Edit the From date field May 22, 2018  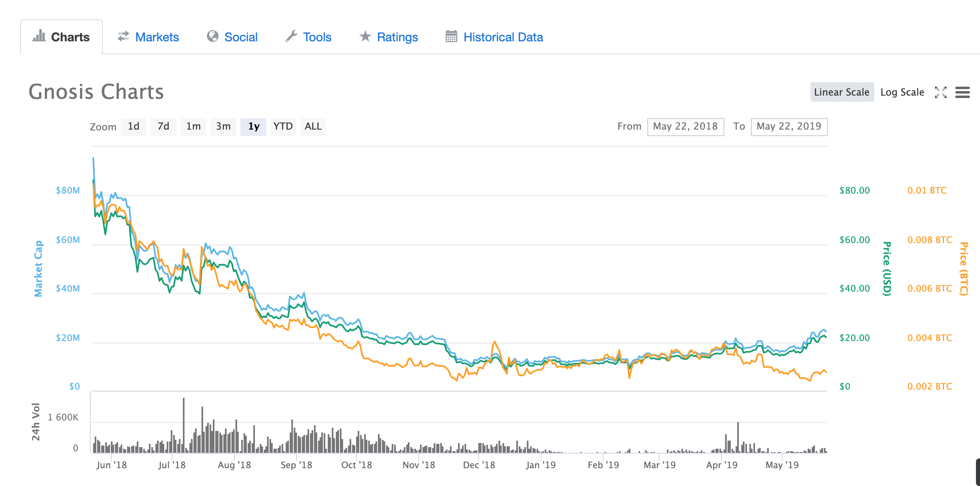point(685,127)
